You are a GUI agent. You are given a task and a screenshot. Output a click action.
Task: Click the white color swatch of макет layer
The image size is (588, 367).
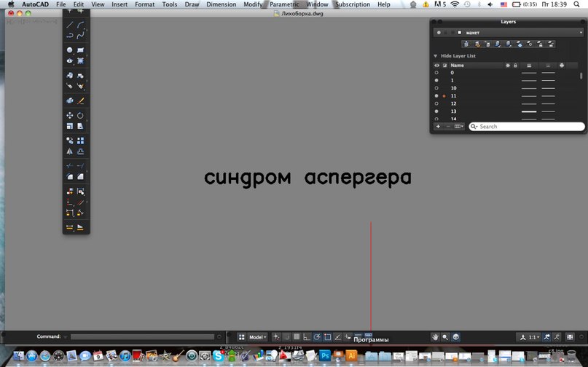[460, 33]
